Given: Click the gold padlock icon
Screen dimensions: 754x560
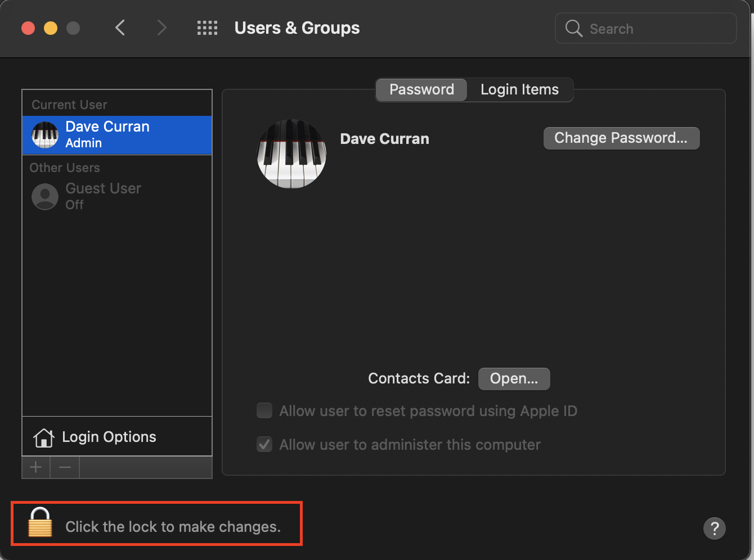Looking at the screenshot, I should tap(40, 523).
